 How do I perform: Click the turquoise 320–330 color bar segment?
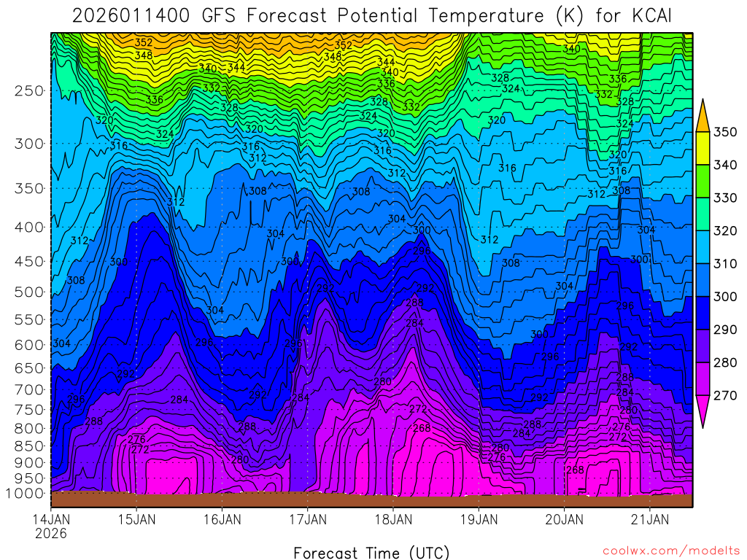point(703,214)
